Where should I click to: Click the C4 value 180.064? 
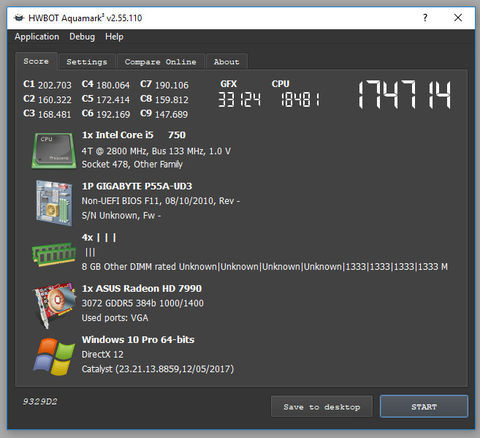click(113, 85)
